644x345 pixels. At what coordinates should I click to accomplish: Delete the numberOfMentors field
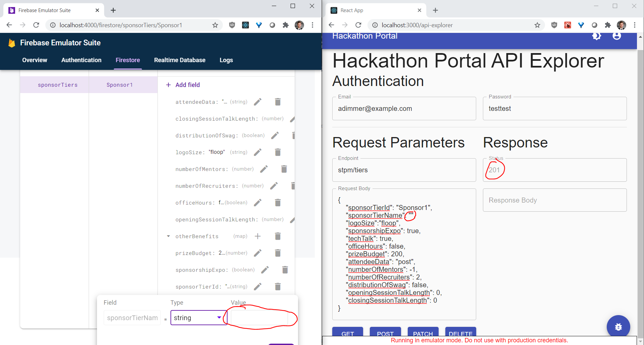coord(284,169)
